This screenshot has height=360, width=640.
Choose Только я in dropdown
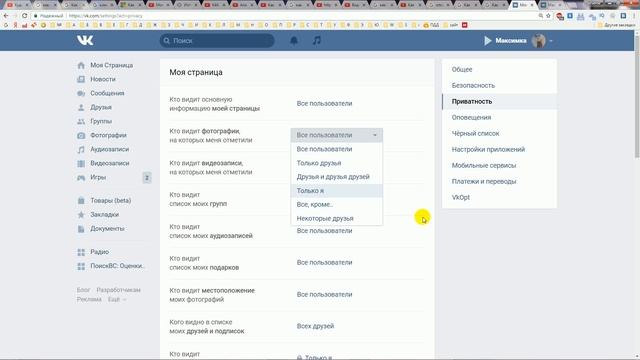point(337,191)
